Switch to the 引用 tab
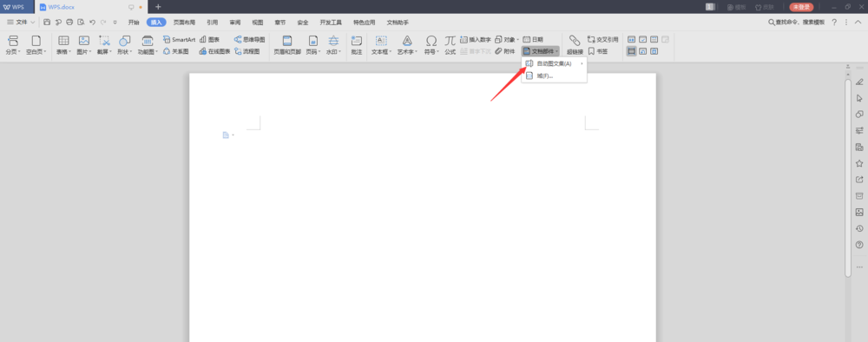868x342 pixels. pyautogui.click(x=212, y=23)
